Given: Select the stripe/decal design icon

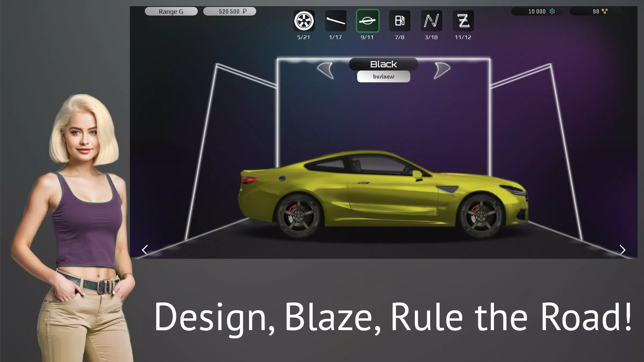Looking at the screenshot, I should pyautogui.click(x=336, y=21).
